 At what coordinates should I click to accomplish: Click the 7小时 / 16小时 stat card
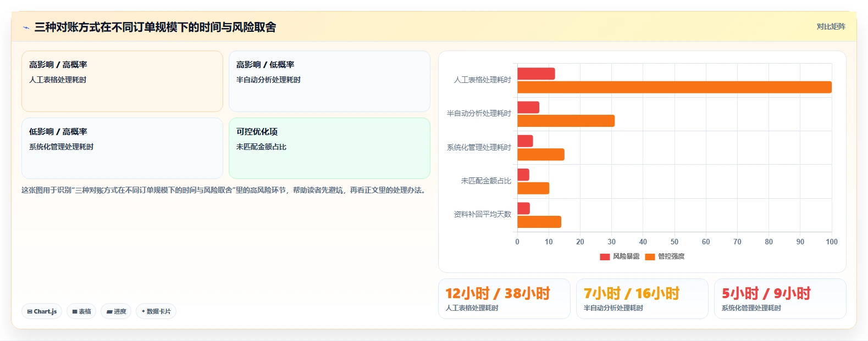(642, 299)
